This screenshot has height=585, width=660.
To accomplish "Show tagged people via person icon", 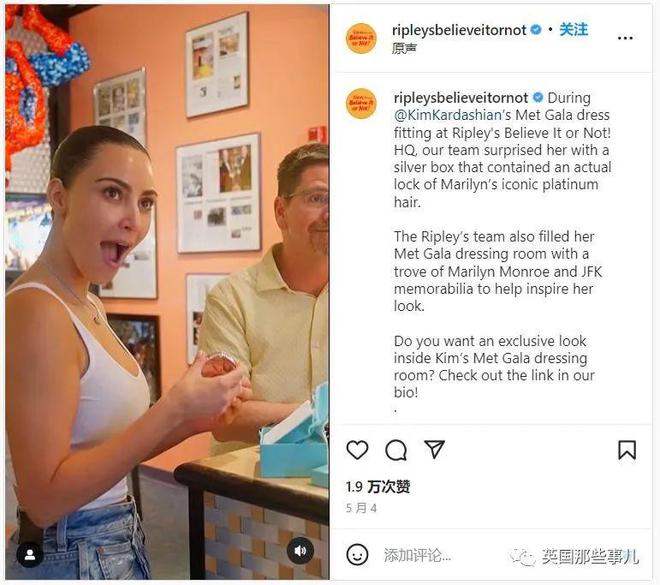I will [29, 555].
